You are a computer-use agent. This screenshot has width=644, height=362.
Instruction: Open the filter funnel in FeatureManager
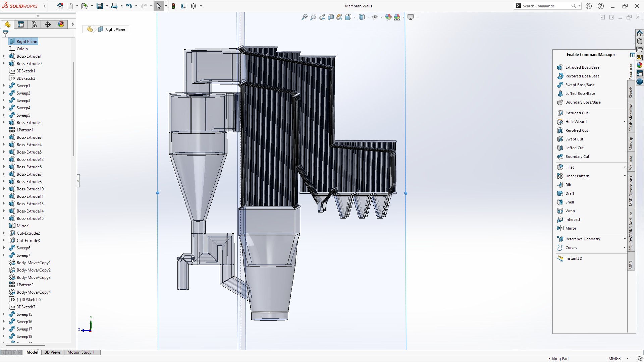[6, 34]
